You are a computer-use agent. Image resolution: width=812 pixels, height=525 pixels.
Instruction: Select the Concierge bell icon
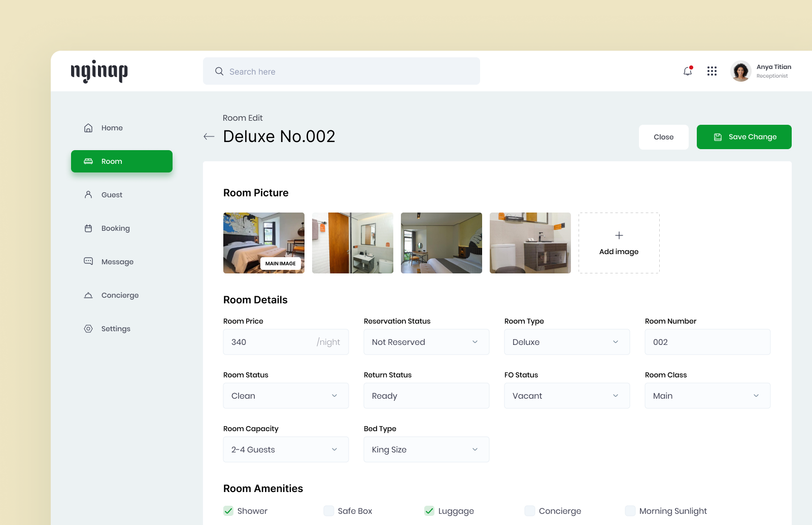click(x=88, y=295)
